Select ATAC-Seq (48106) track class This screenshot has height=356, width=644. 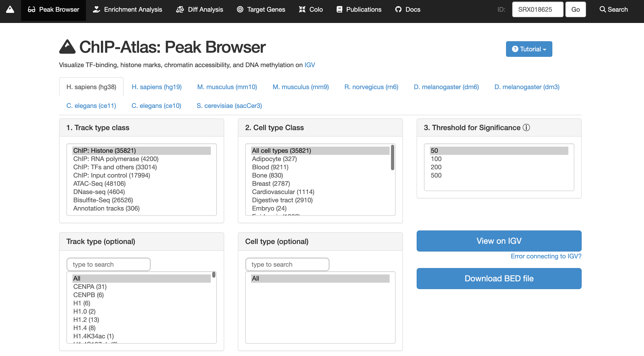(141, 184)
